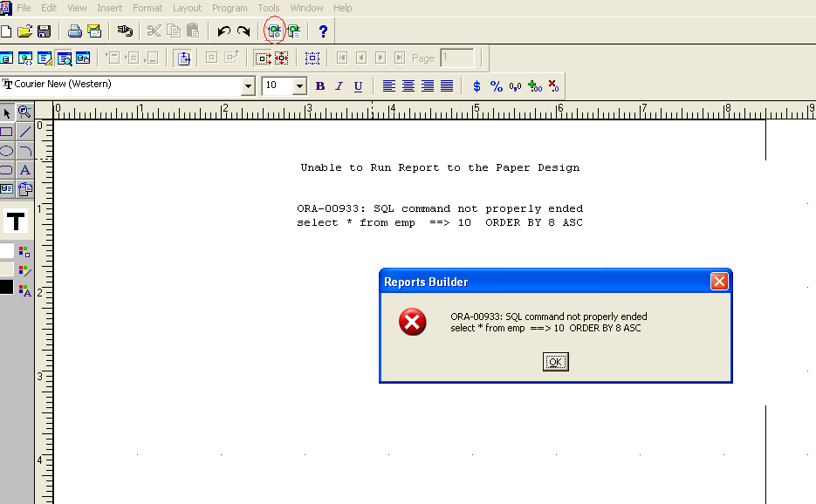Image resolution: width=816 pixels, height=504 pixels.
Task: Click the beige Line Color swatch
Action: [6, 269]
